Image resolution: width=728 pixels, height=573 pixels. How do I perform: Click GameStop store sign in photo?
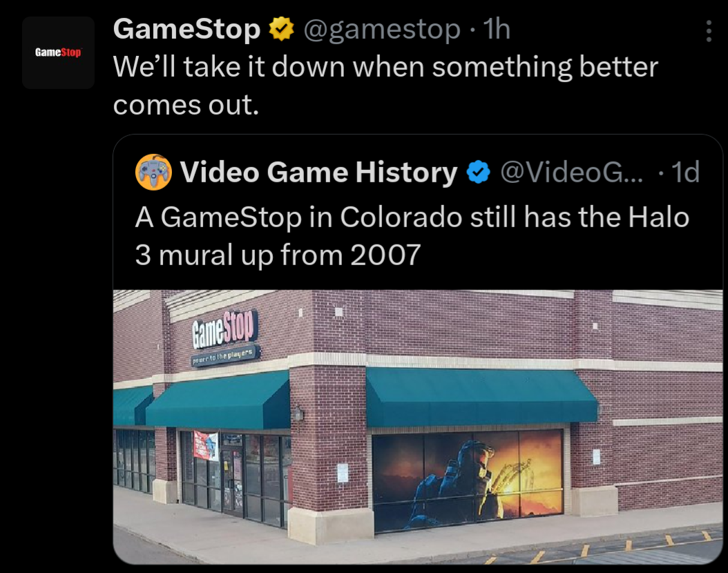tap(224, 329)
